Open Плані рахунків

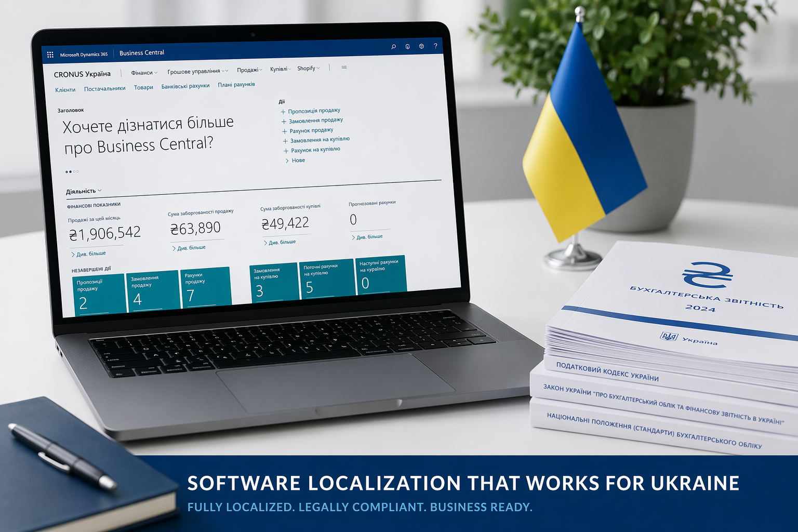(x=236, y=84)
